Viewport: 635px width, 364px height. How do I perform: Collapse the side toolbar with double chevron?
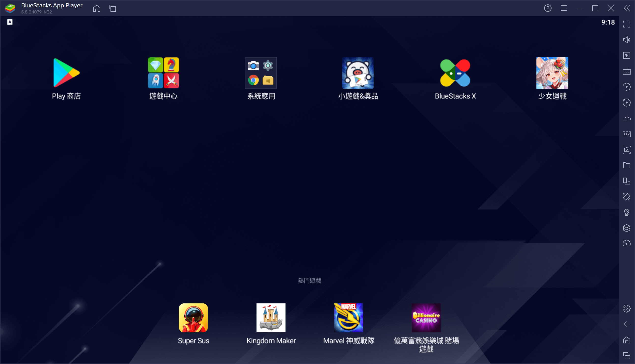pyautogui.click(x=627, y=8)
